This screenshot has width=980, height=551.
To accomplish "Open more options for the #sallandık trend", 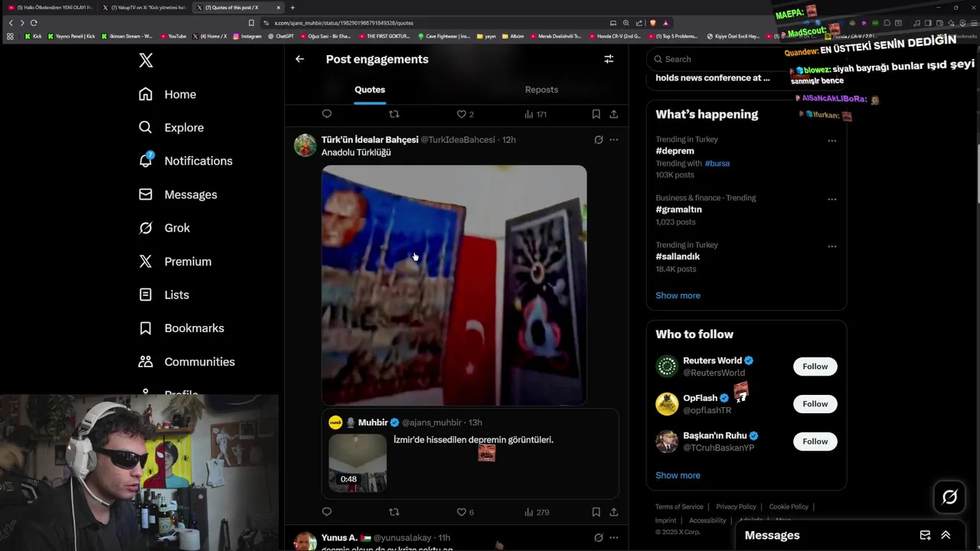I will (x=831, y=246).
